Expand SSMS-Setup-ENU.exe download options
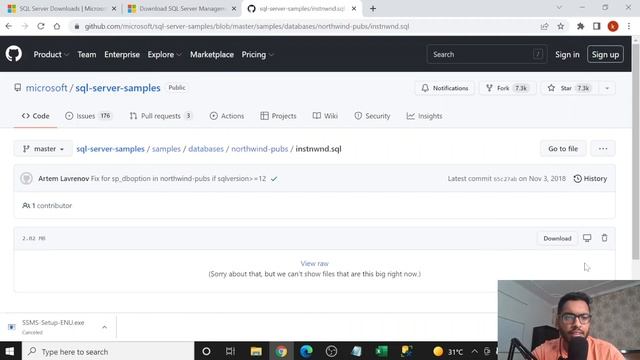 (104, 327)
